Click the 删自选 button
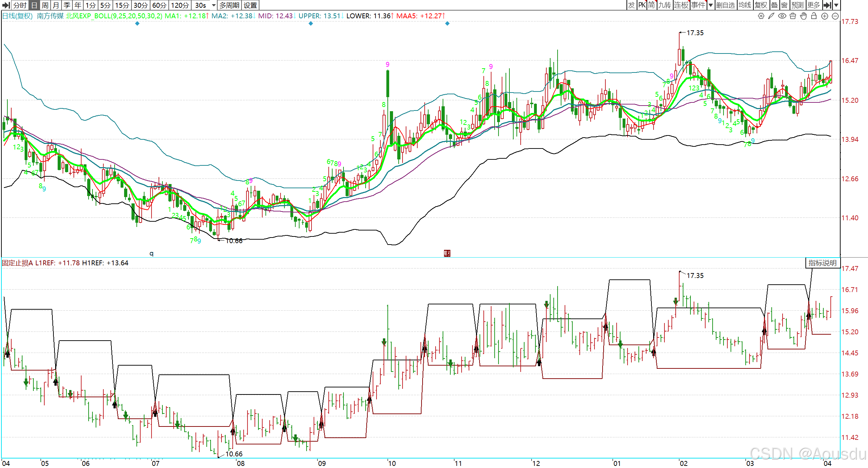Screen dimensions: 868x468 pos(726,5)
